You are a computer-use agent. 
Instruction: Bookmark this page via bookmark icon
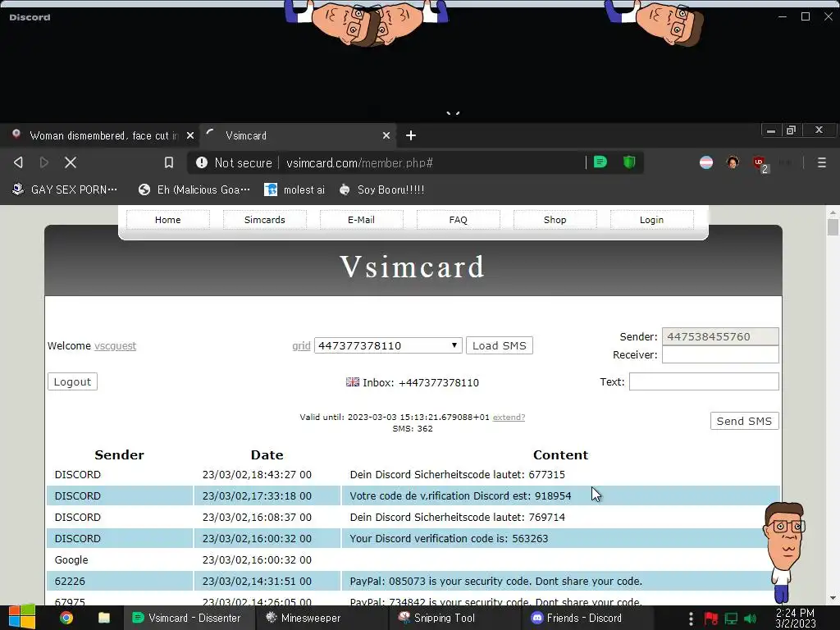[x=169, y=162]
